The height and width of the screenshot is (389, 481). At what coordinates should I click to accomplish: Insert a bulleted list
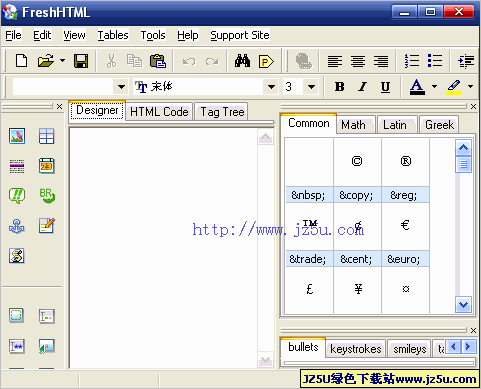(x=435, y=61)
